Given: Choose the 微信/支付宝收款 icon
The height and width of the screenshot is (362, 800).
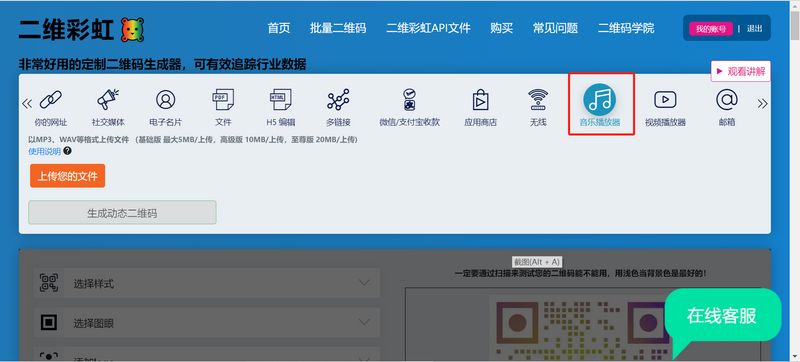Looking at the screenshot, I should (x=409, y=99).
